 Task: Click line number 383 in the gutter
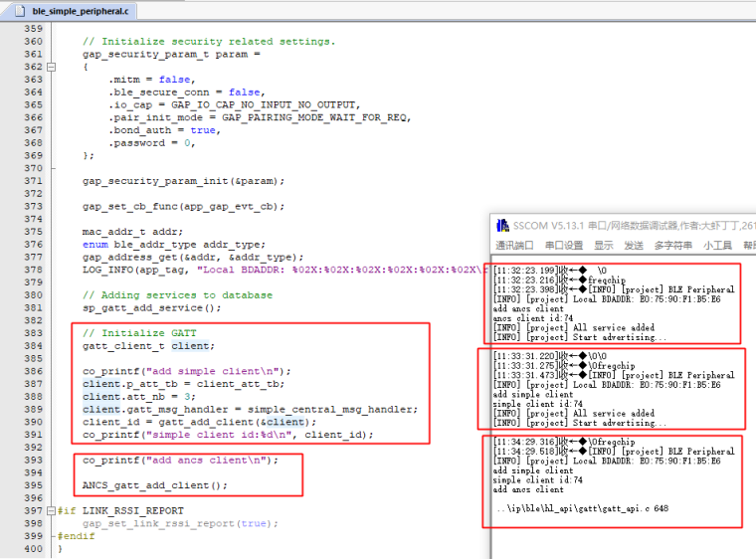click(x=33, y=332)
